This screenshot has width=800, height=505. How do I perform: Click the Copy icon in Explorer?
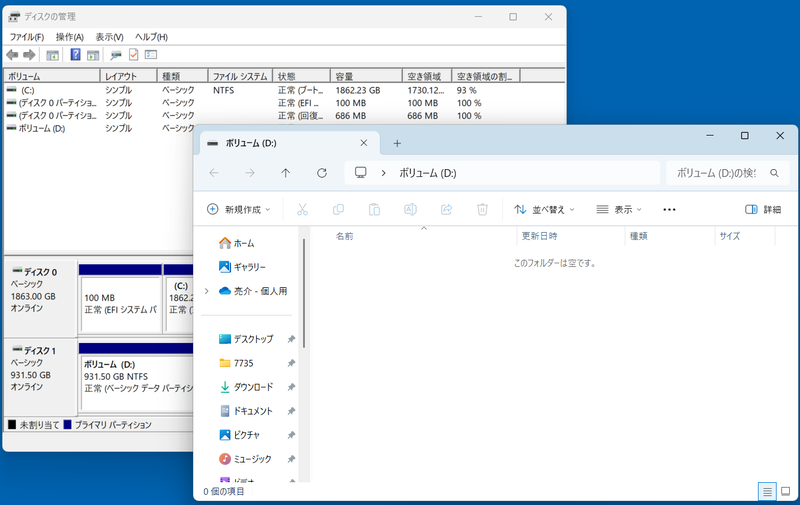[338, 209]
